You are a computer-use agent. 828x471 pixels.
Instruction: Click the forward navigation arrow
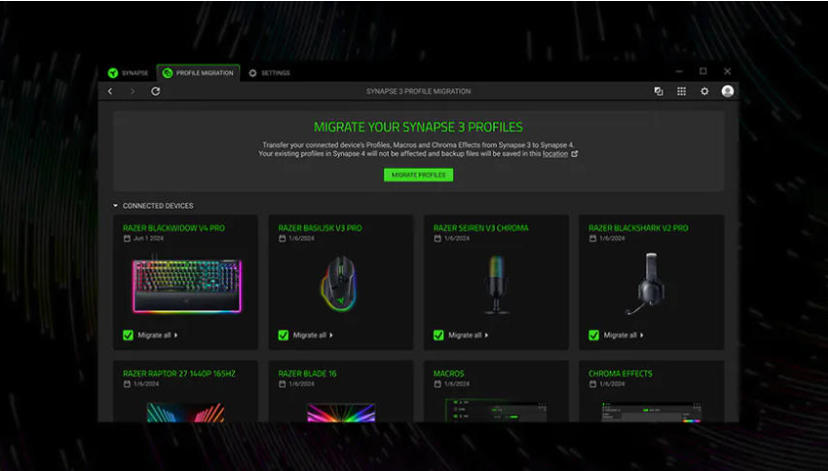(x=132, y=91)
